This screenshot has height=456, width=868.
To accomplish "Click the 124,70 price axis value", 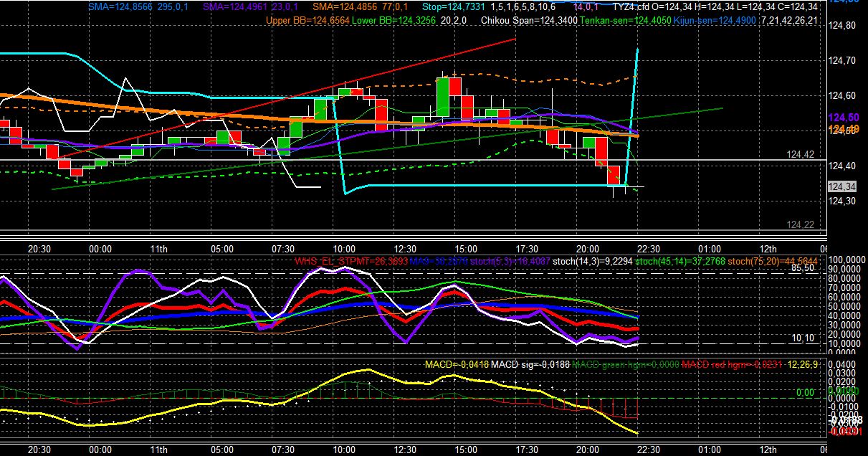I will (x=841, y=61).
